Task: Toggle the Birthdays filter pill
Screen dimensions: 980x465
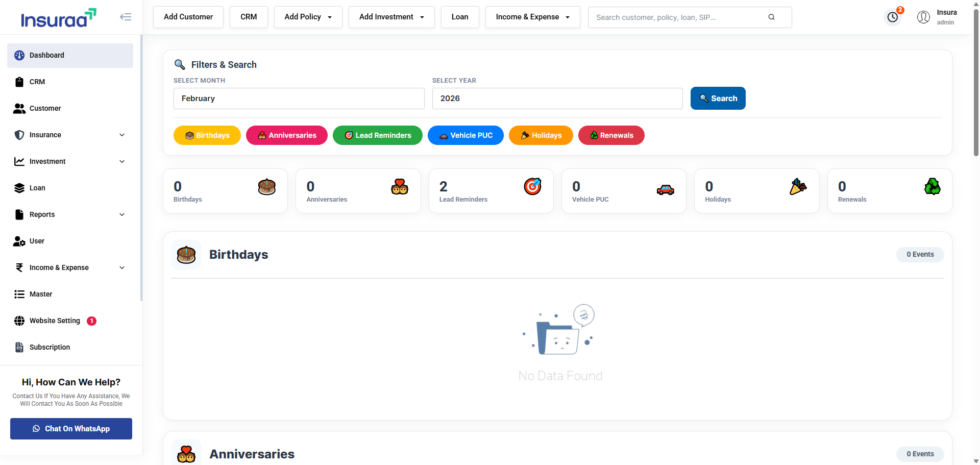Action: (x=207, y=135)
